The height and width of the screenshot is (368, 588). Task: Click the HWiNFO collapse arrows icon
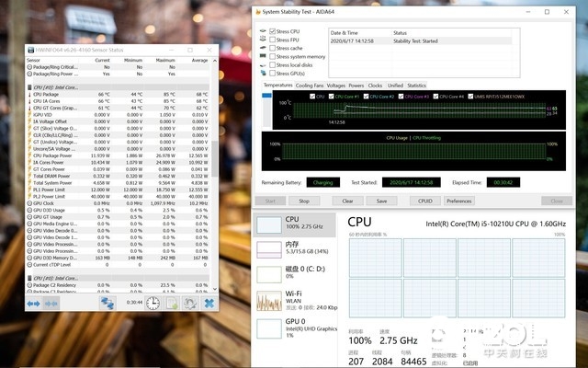coord(51,304)
